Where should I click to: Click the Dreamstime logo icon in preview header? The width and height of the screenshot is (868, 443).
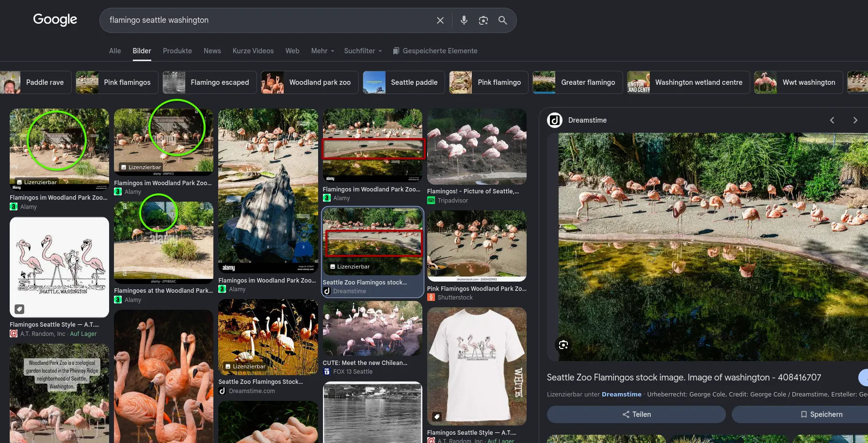tap(555, 120)
